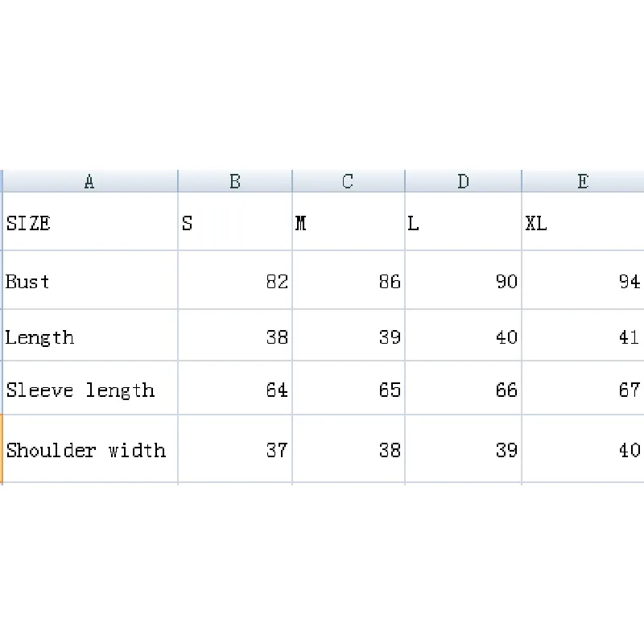This screenshot has width=644, height=644.
Task: Select column A header
Action: point(89,182)
